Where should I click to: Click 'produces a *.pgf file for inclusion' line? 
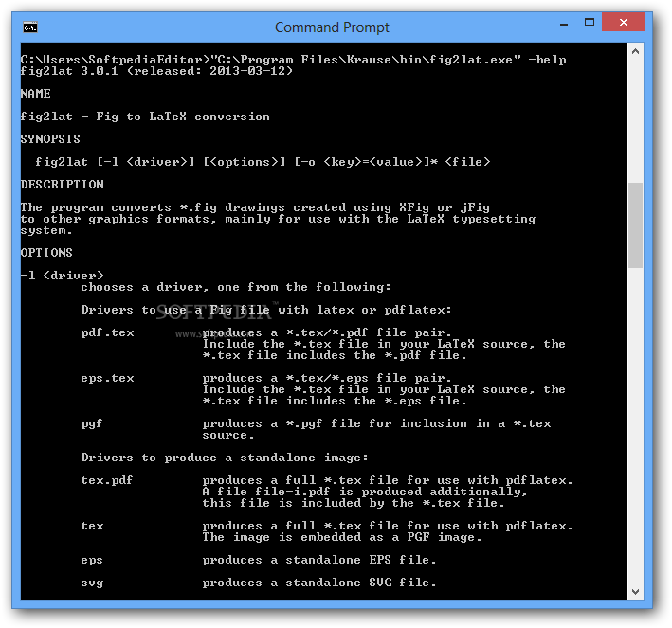pyautogui.click(x=376, y=423)
